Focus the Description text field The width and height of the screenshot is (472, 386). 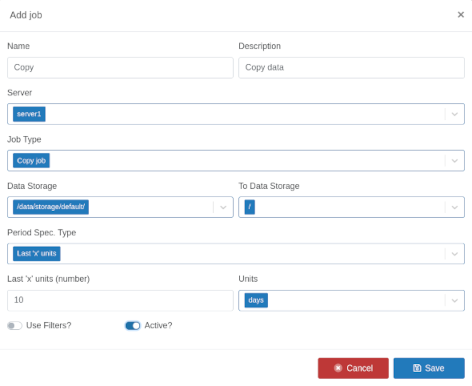point(351,68)
